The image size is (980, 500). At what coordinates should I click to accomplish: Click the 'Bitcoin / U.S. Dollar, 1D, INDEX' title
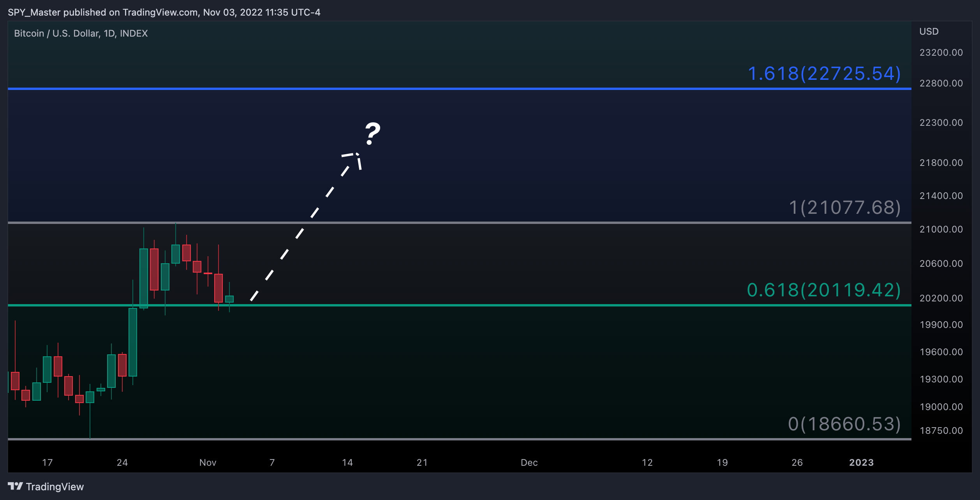click(x=81, y=33)
